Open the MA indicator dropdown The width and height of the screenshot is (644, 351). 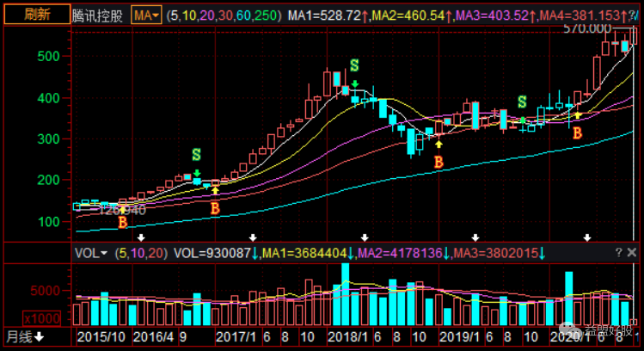coord(147,15)
